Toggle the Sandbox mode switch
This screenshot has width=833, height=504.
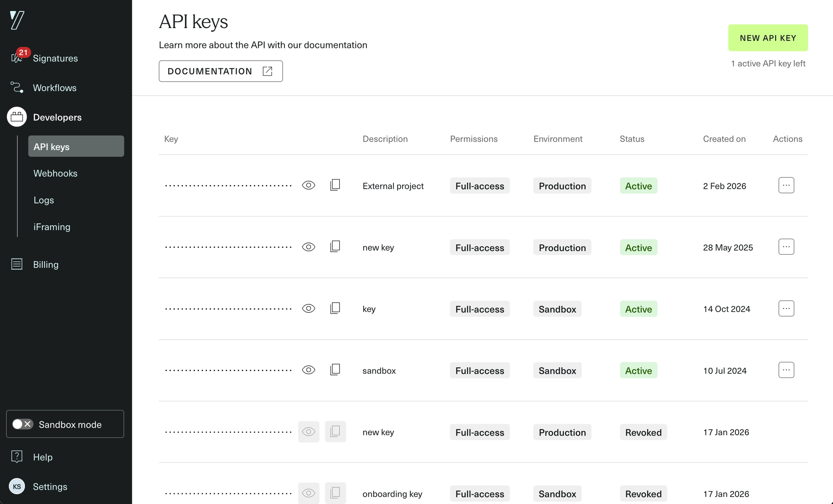(x=22, y=424)
